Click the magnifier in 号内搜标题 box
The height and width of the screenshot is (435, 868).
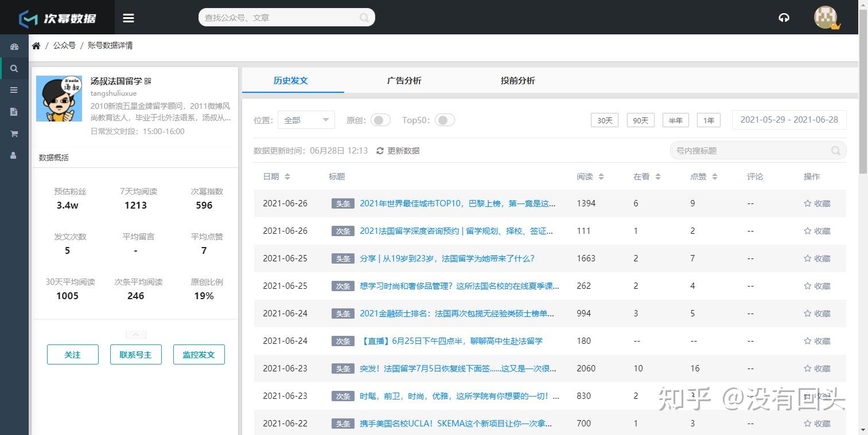836,151
